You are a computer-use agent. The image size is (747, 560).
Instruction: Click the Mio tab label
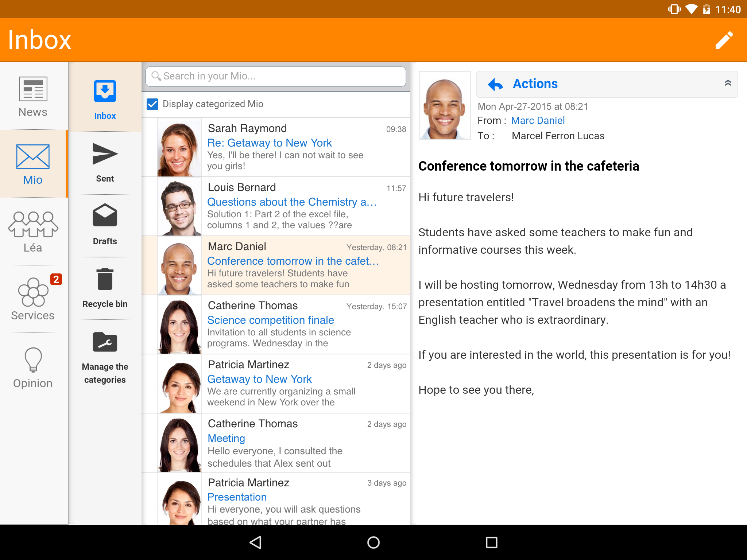pyautogui.click(x=33, y=180)
